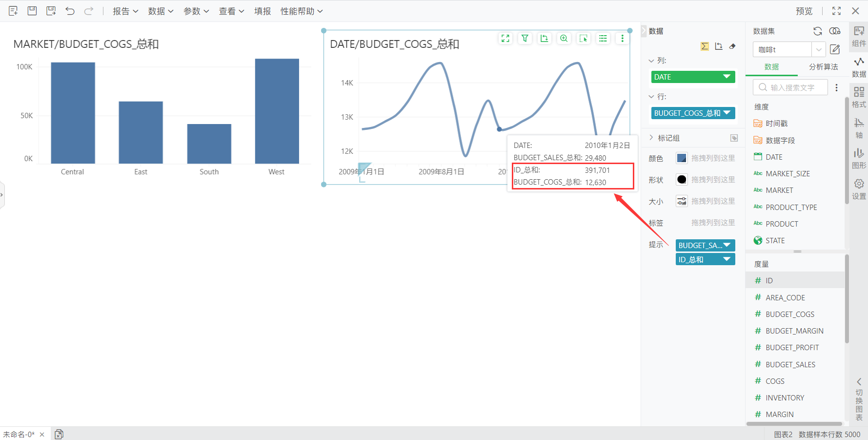Image resolution: width=868 pixels, height=440 pixels.
Task: Click the tag icon beside 标记组
Action: (x=734, y=138)
